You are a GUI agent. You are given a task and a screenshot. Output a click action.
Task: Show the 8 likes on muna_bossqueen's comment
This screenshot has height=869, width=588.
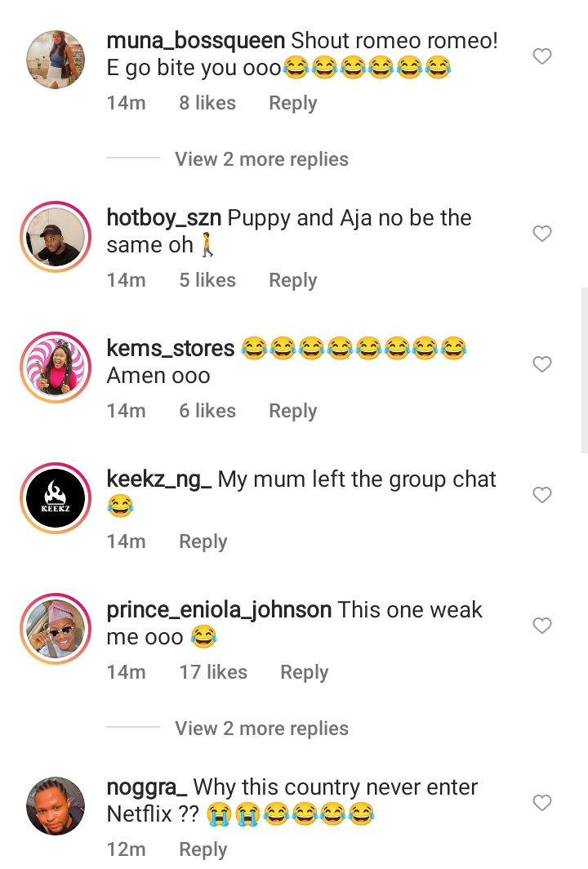(207, 104)
